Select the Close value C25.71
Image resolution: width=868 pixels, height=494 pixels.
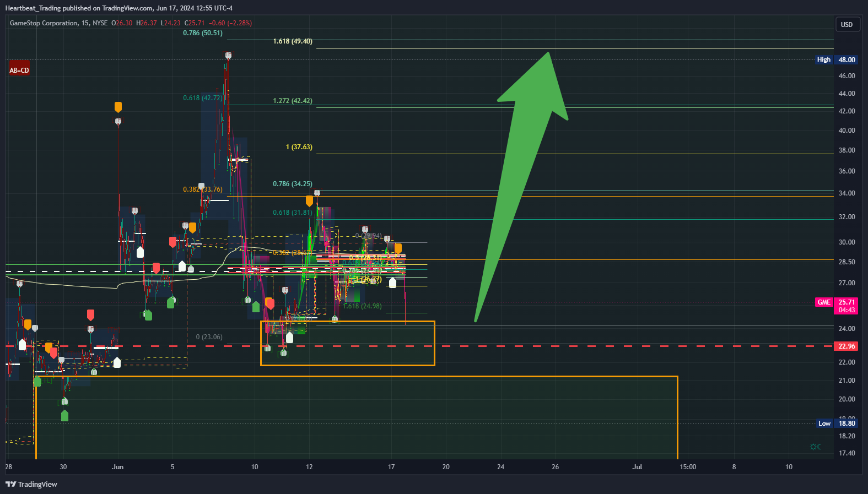click(195, 23)
